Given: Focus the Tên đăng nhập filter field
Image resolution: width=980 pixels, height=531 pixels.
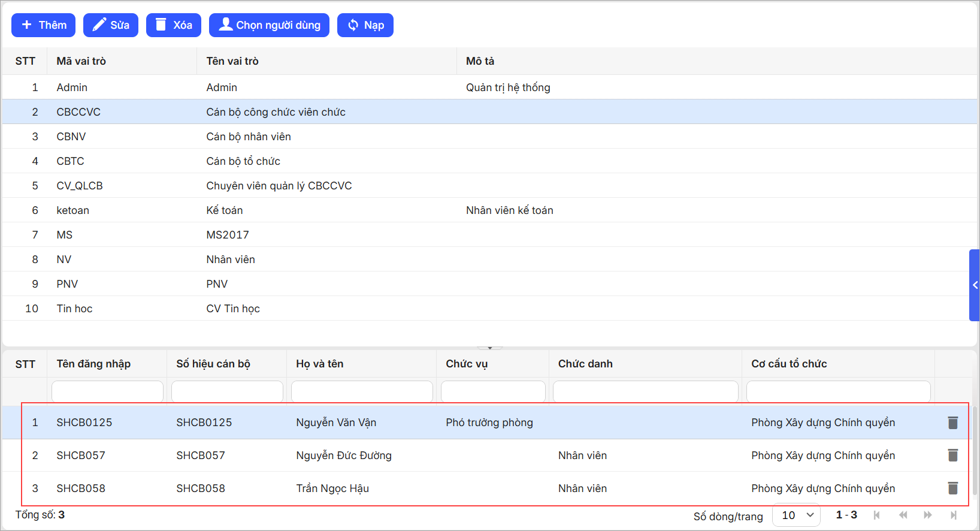Looking at the screenshot, I should tap(107, 392).
